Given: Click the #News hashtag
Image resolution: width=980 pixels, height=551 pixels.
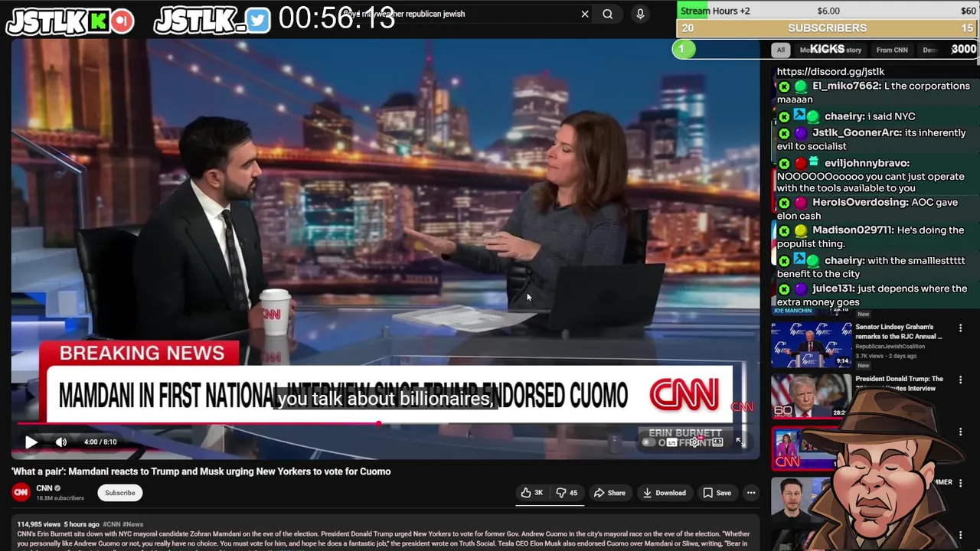Looking at the screenshot, I should 132,524.
